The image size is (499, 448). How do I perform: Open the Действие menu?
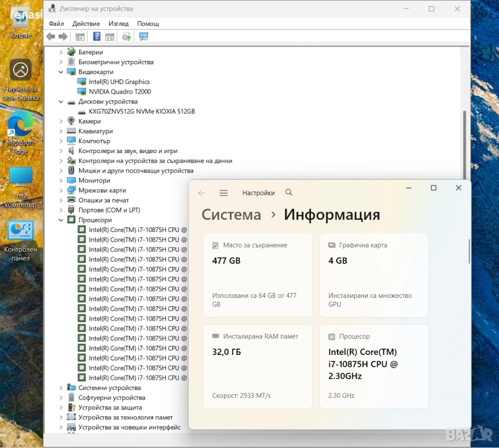pyautogui.click(x=86, y=23)
